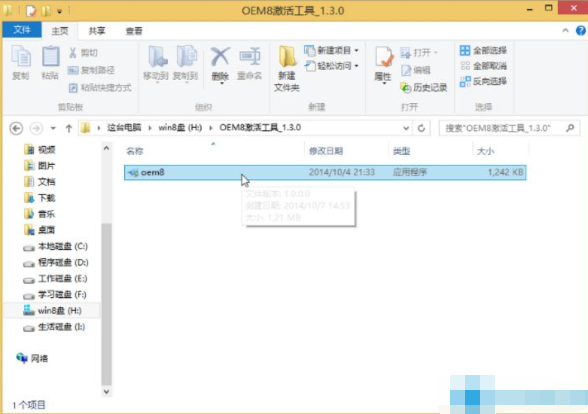Click the Delete (删除) icon in ribbon

(x=220, y=64)
